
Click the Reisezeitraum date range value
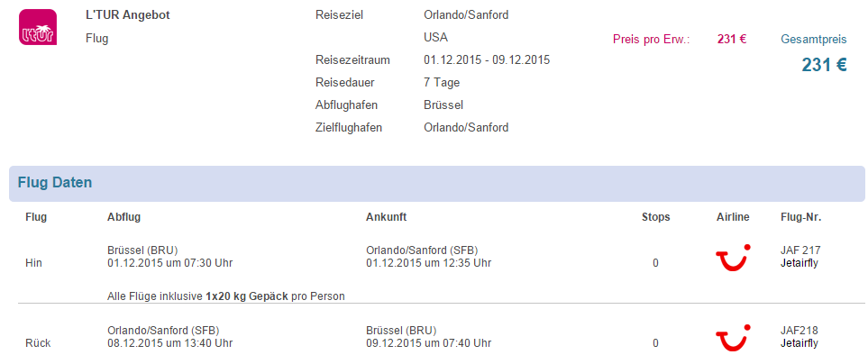click(487, 60)
